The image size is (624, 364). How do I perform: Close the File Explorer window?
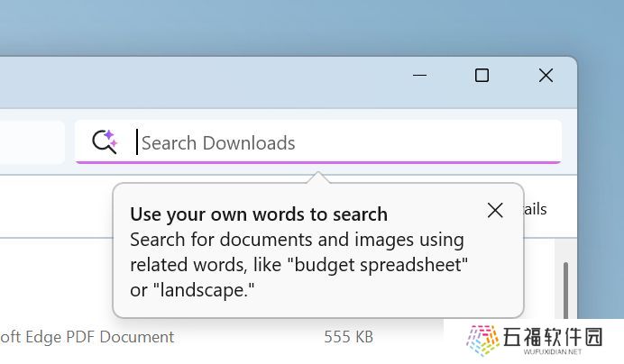click(546, 75)
